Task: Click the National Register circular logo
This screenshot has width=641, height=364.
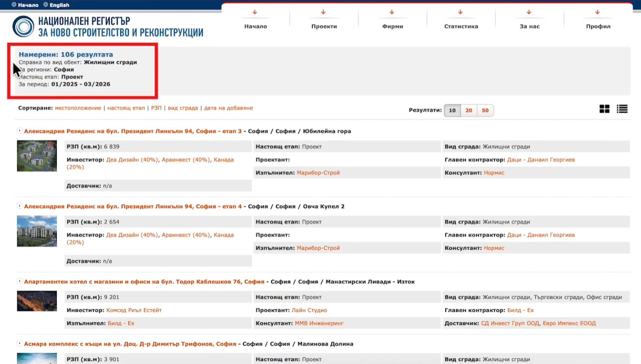Action: 23,26
